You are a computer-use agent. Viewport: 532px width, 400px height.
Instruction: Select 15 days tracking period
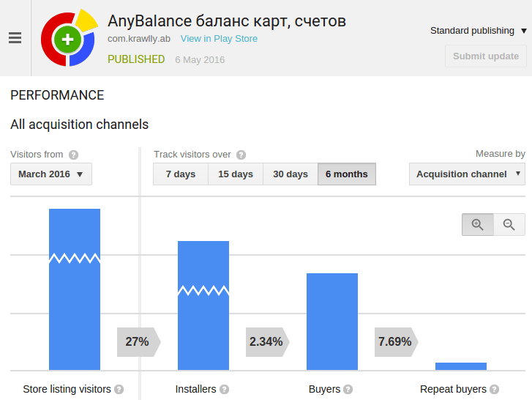[236, 174]
